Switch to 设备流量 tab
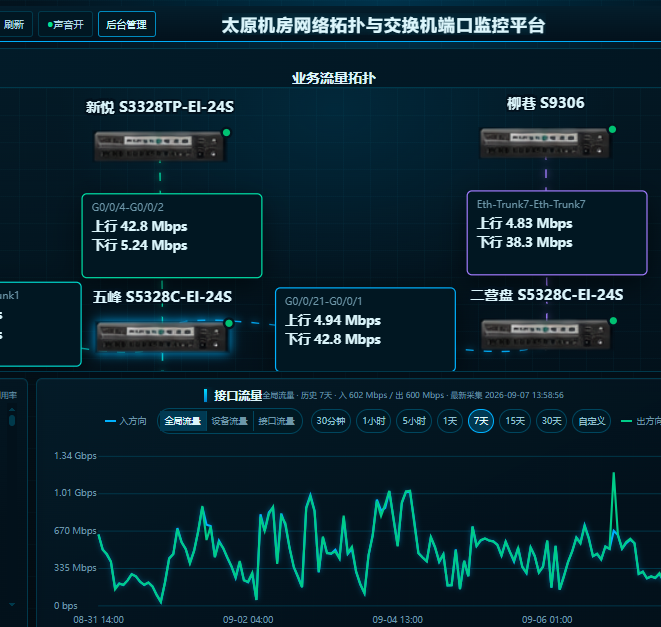Image resolution: width=661 pixels, height=627 pixels. click(230, 421)
